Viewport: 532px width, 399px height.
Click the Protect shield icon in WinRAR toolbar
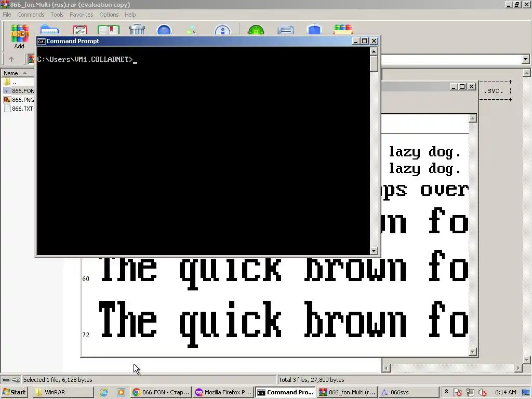click(x=314, y=30)
